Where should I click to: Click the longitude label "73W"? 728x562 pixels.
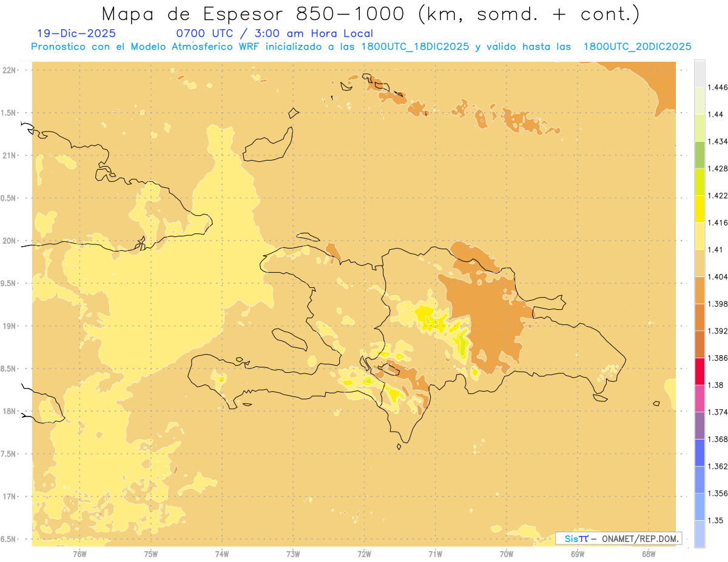click(x=293, y=554)
